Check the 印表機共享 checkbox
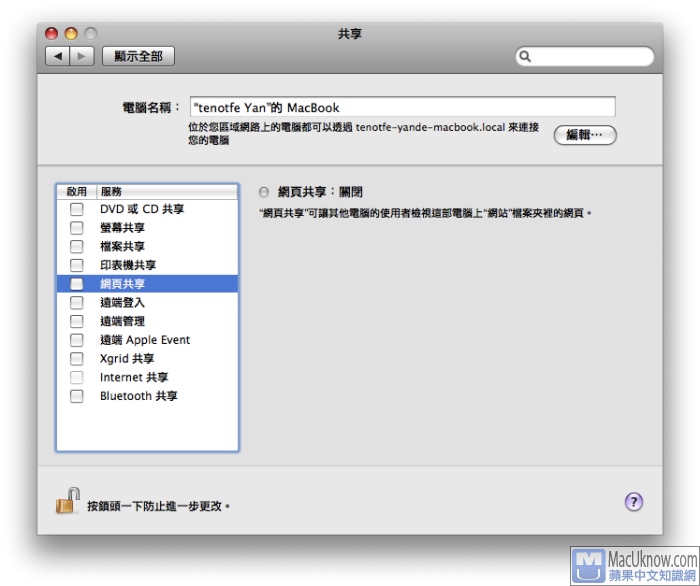This screenshot has height=586, width=700. [x=77, y=265]
